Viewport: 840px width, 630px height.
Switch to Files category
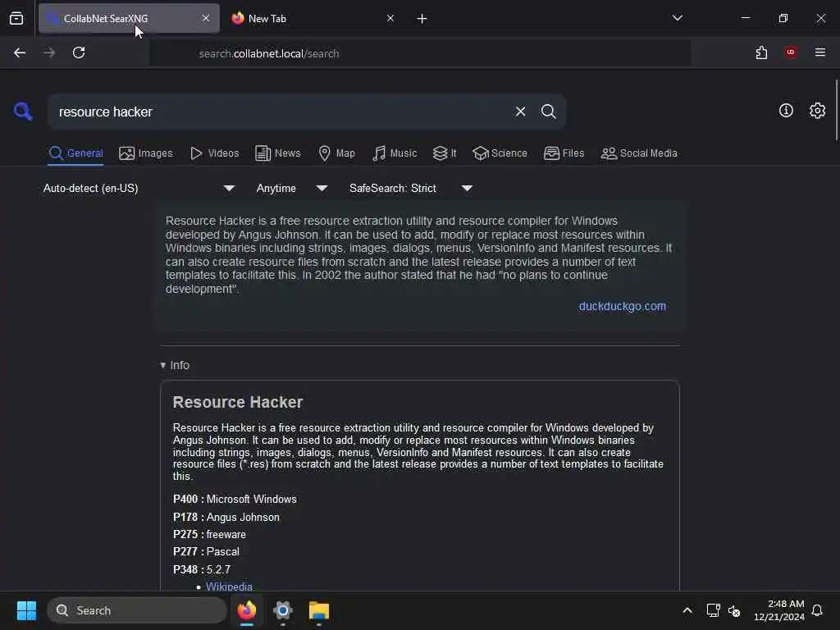point(564,153)
